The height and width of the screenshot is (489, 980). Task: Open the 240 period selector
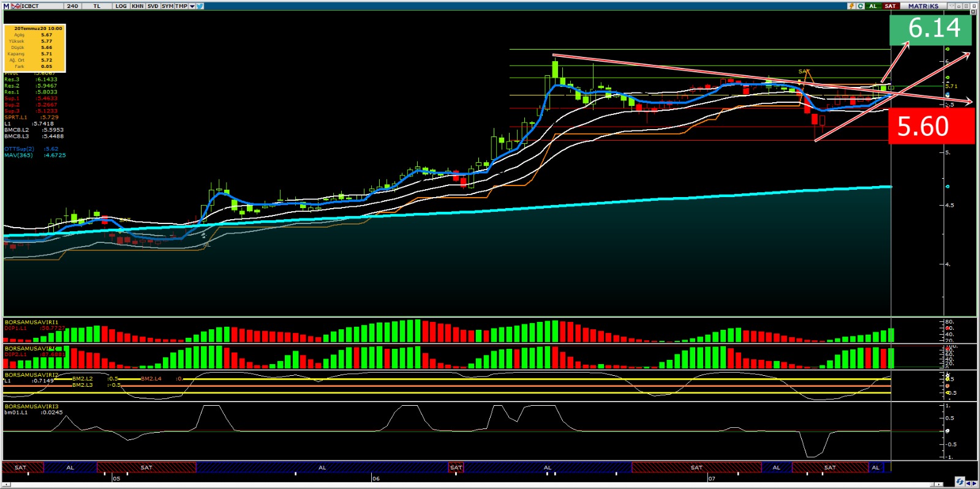click(72, 6)
